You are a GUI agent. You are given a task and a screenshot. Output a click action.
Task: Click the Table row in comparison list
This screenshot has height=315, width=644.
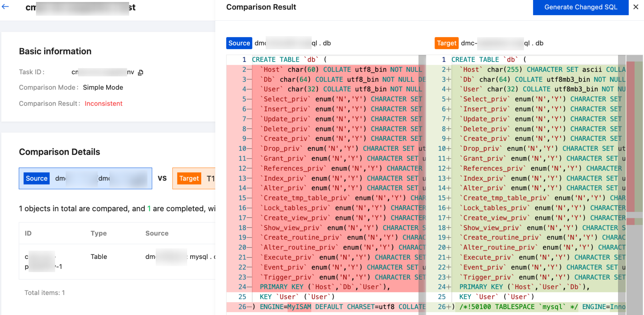tap(99, 257)
